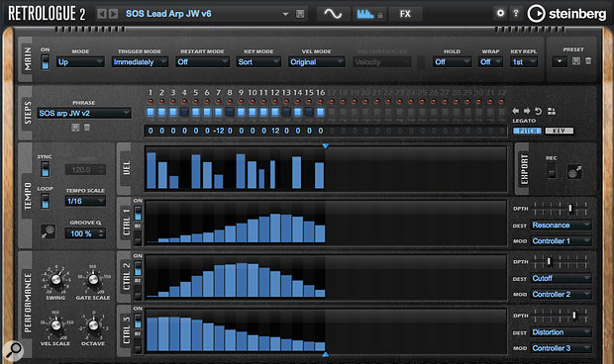
Task: Open the Vel Mode dropdown showing Original
Action: (317, 62)
